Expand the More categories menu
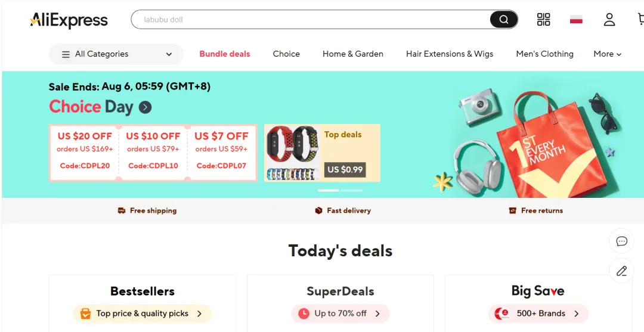 click(607, 54)
